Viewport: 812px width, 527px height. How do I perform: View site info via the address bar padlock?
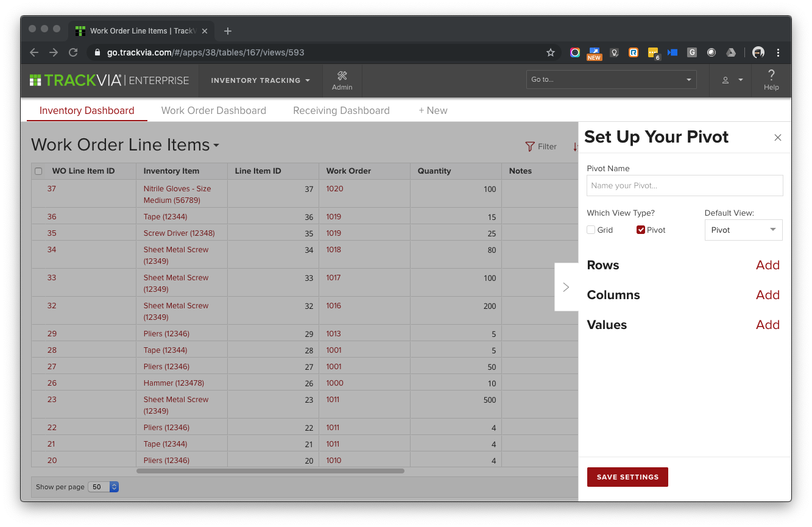pyautogui.click(x=97, y=53)
